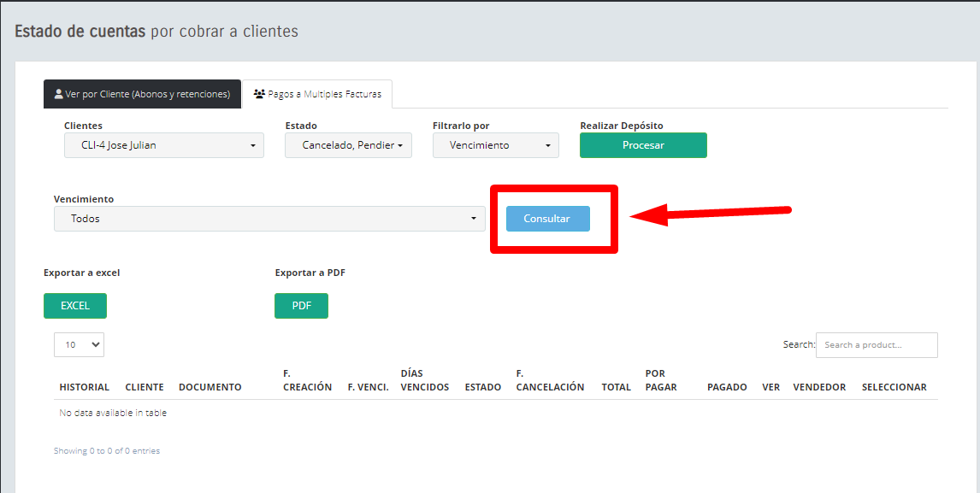Click the Estado de cuentas page heading

point(156,32)
